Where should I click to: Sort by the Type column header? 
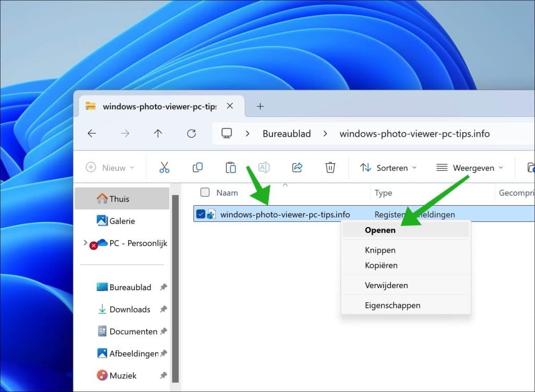tap(383, 193)
